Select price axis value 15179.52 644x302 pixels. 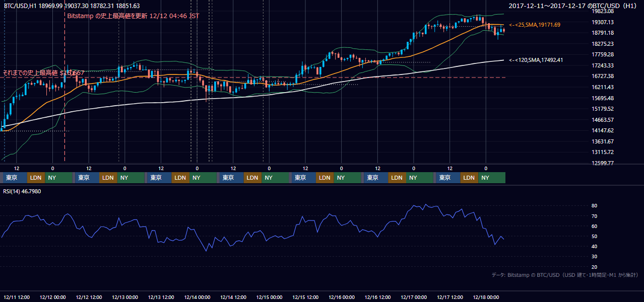[602, 109]
